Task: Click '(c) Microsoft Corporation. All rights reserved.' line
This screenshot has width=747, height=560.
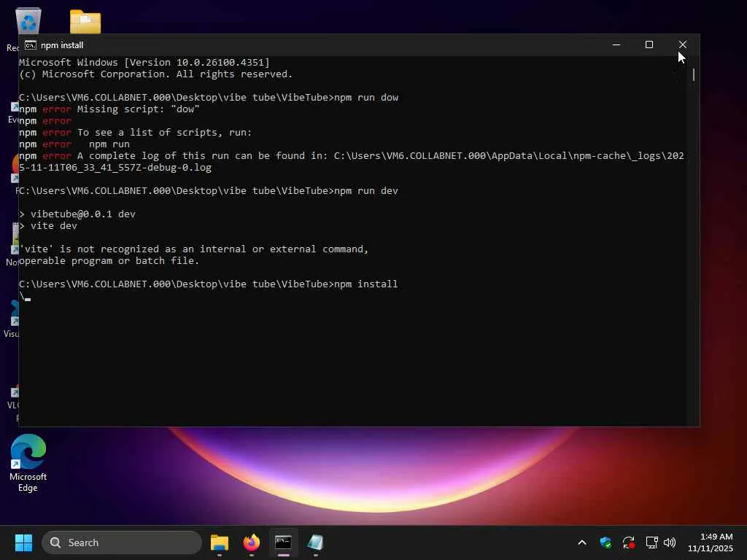Action: pyautogui.click(x=156, y=74)
